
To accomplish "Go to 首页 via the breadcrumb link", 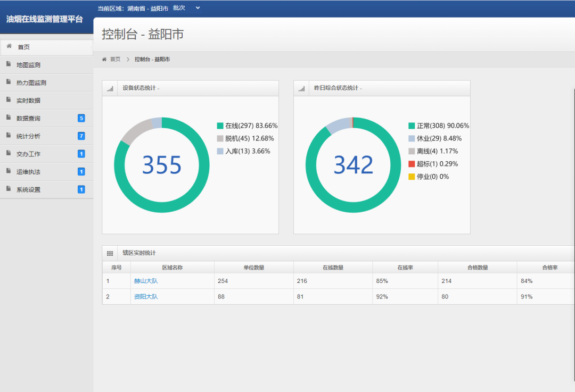I will point(115,59).
